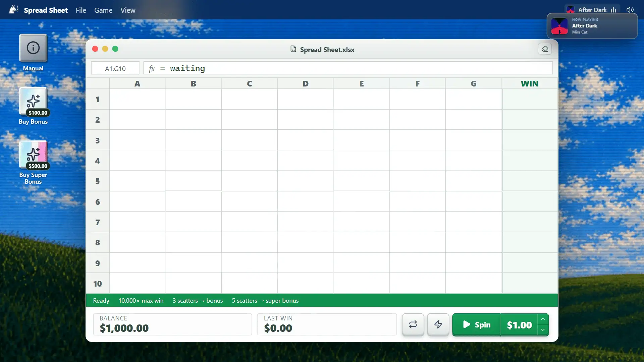
Task: Click the $1.00 bet amount
Action: [x=519, y=325]
